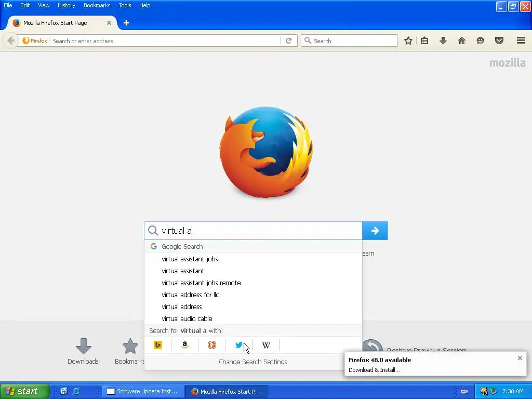This screenshot has width=532, height=399.
Task: Open the Edit menu
Action: point(25,5)
